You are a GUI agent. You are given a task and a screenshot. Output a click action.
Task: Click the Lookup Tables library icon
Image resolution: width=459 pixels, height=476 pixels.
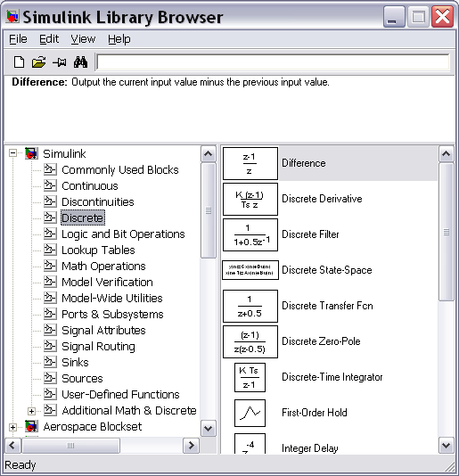tap(50, 250)
